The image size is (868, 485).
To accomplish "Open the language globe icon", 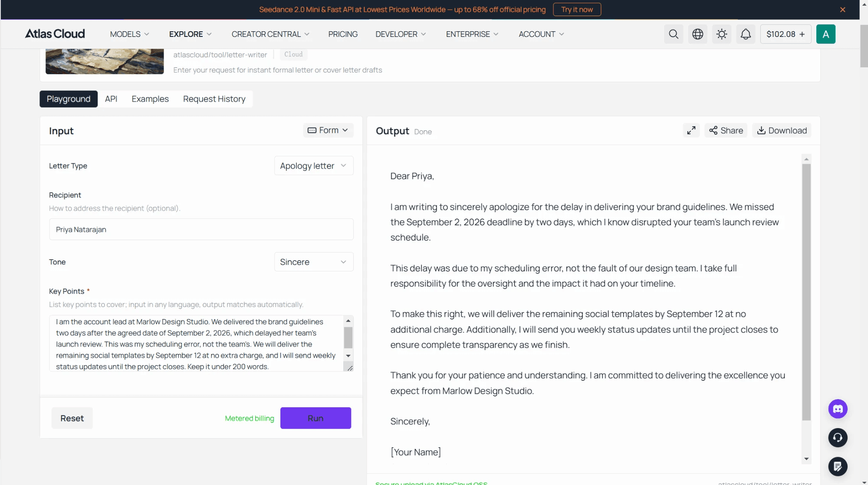I will pos(697,34).
